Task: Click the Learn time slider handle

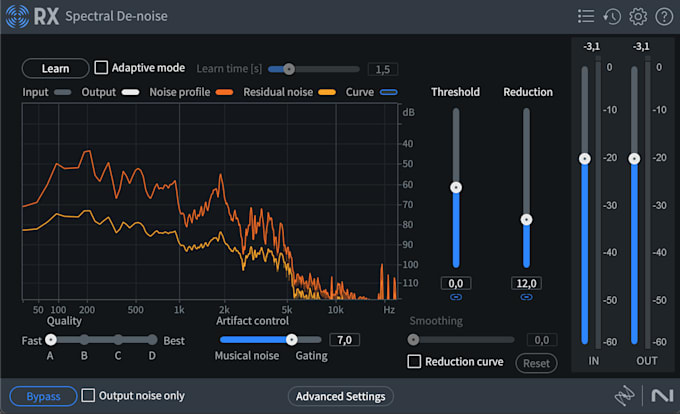Action: coord(289,69)
